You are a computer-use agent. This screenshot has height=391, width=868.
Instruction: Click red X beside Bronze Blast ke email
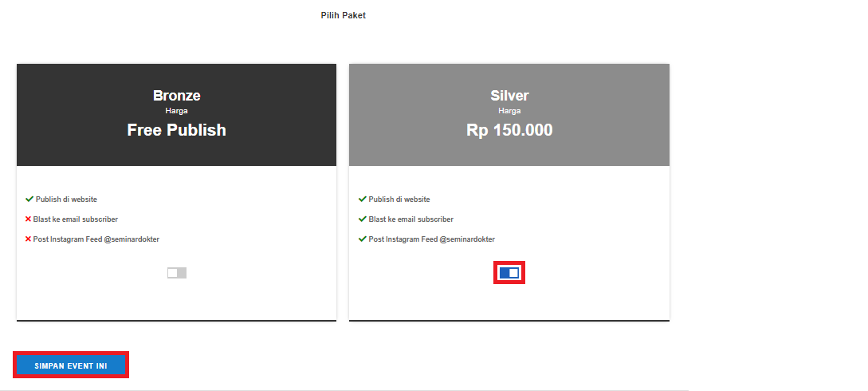coord(28,219)
